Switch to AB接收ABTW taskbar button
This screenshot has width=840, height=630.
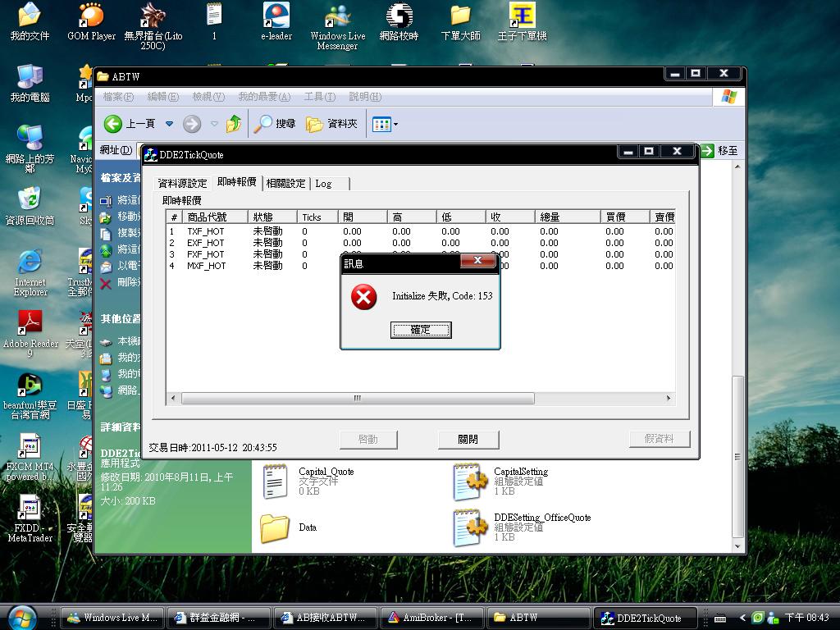pyautogui.click(x=325, y=618)
